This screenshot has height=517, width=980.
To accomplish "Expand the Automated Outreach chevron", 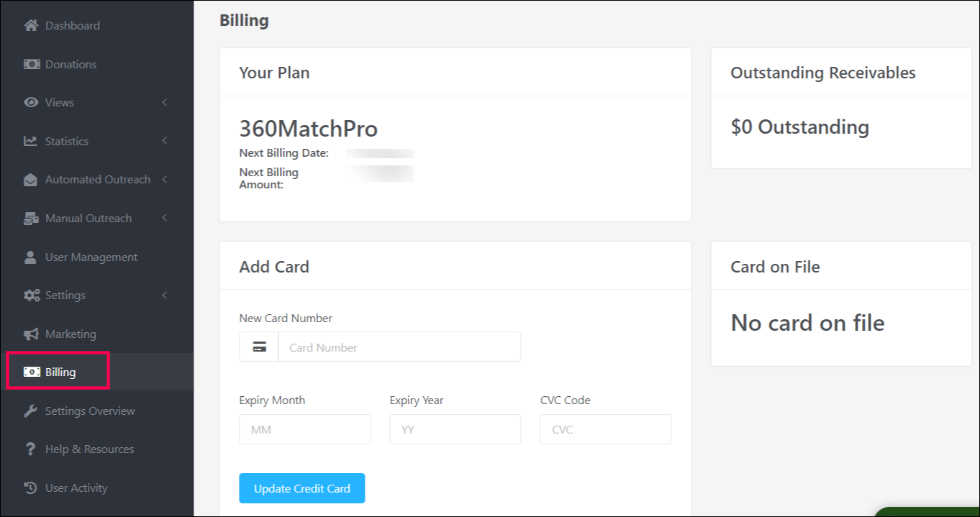I will click(165, 180).
